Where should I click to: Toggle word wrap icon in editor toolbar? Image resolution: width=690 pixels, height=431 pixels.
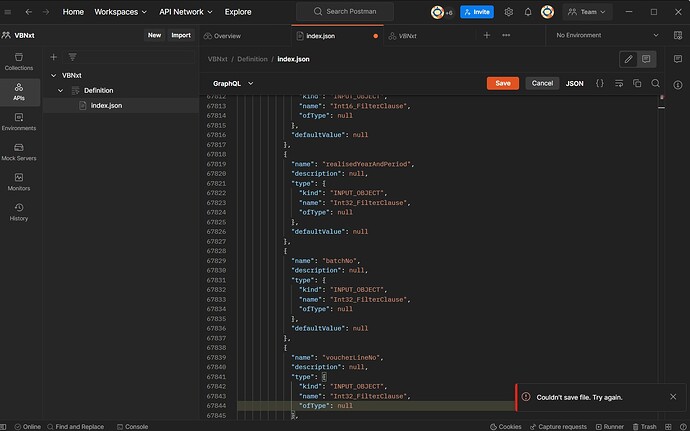point(619,83)
